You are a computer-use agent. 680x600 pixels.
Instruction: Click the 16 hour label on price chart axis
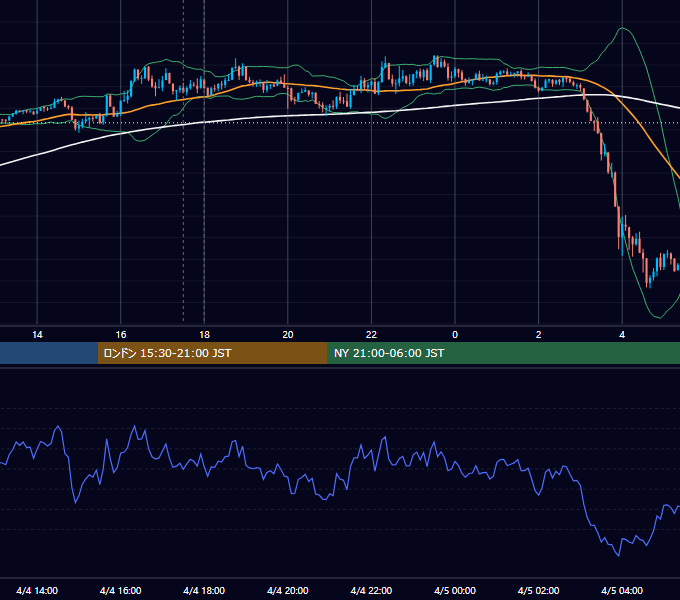coord(121,335)
